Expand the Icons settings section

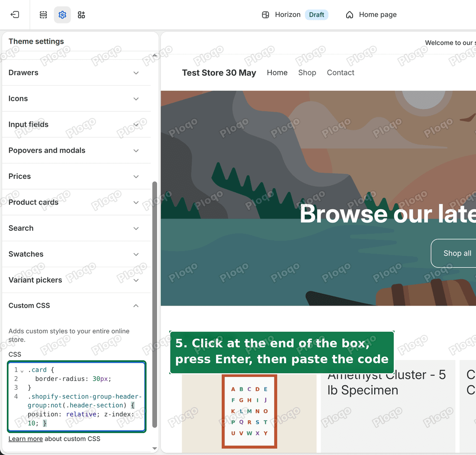point(77,98)
